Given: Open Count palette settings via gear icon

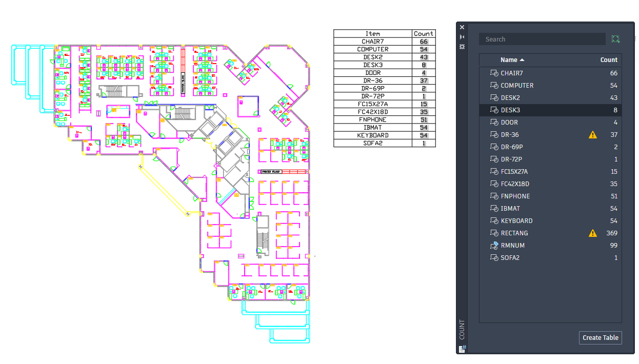Looking at the screenshot, I should (x=462, y=47).
